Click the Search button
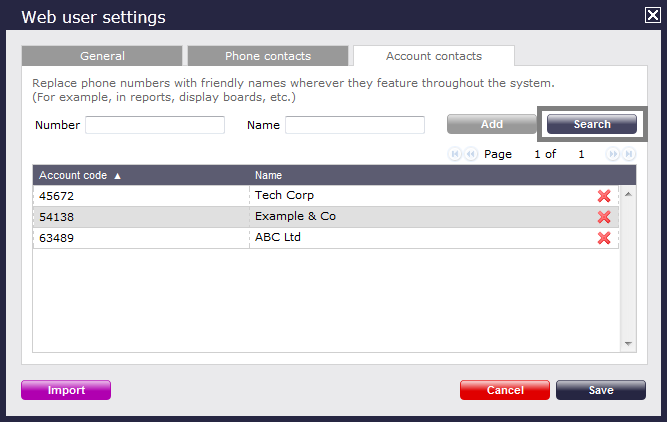 point(592,124)
